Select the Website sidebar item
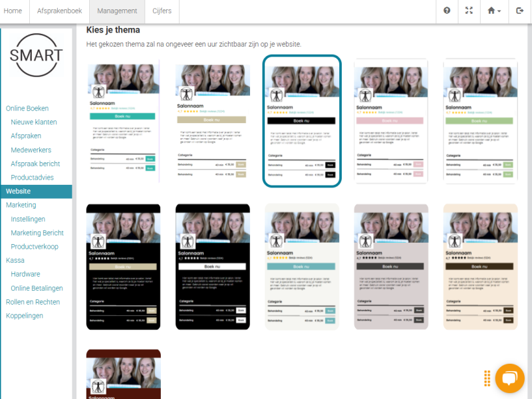 pyautogui.click(x=37, y=192)
